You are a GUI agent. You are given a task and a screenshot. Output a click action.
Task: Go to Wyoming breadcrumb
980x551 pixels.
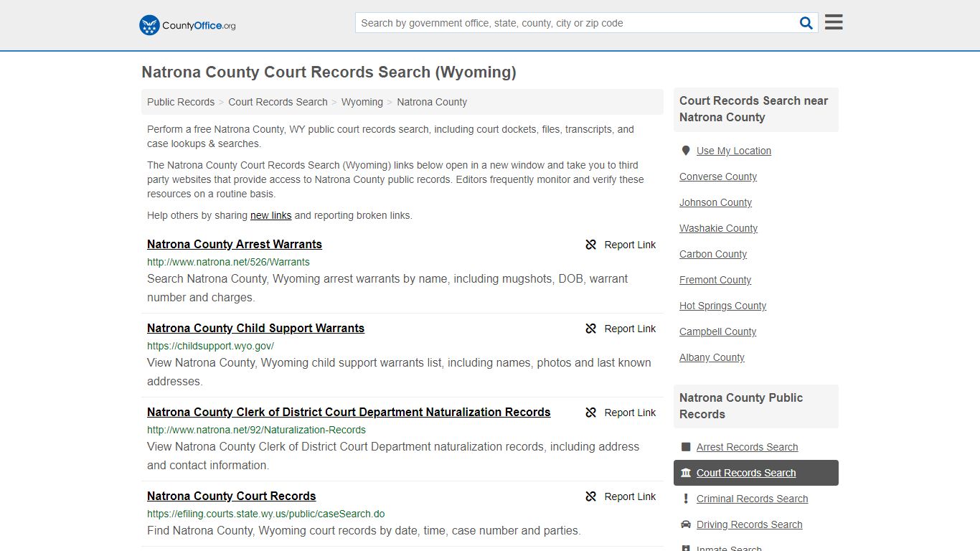point(362,102)
